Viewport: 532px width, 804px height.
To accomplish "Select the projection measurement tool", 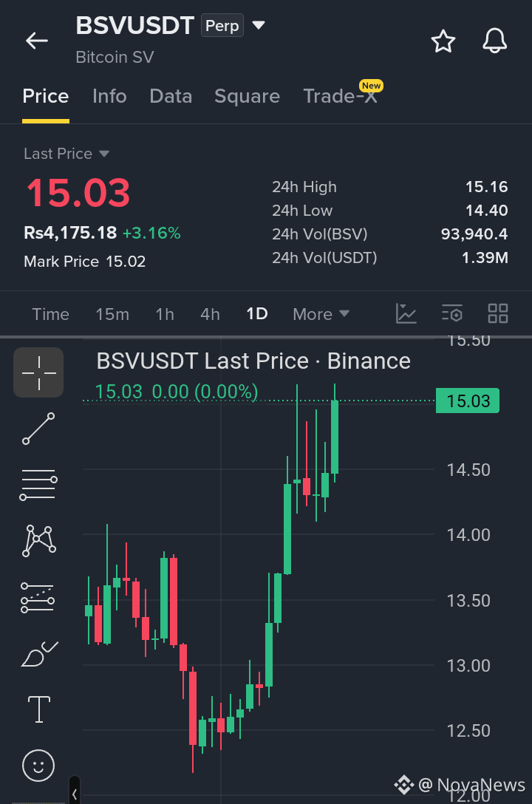I will point(38,597).
